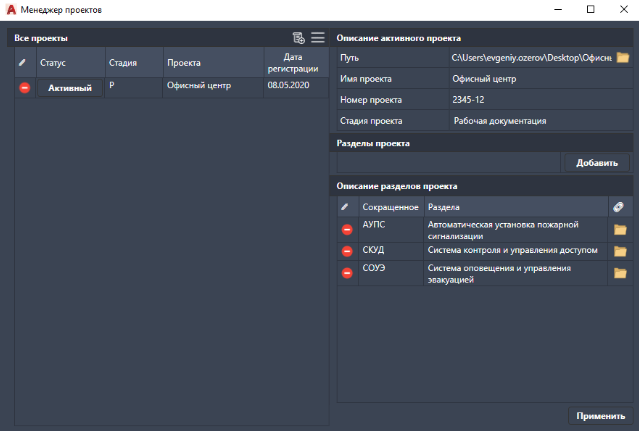The image size is (639, 431).
Task: Click the pencil icon in projects table header
Action: click(x=22, y=62)
